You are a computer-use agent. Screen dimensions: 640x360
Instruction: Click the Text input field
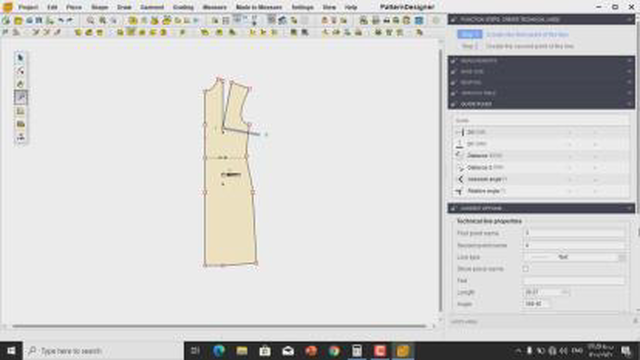574,281
